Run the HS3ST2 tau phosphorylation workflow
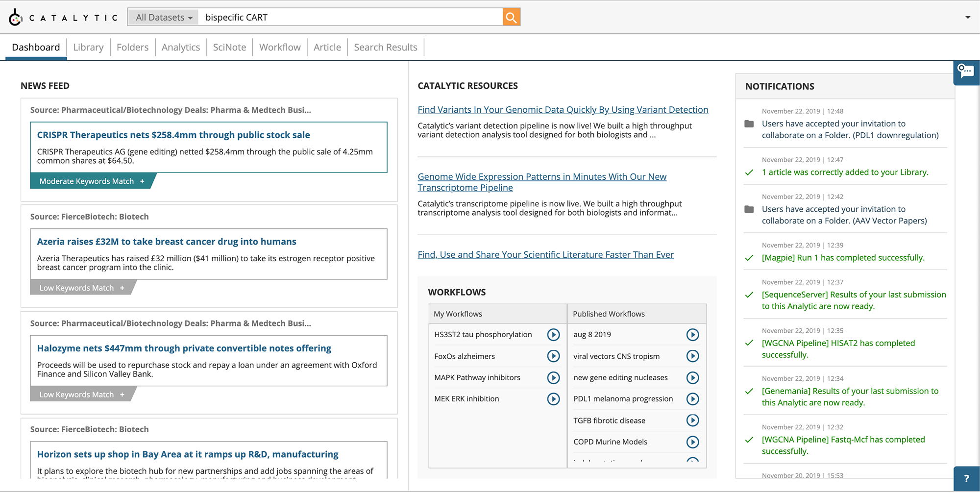This screenshot has width=980, height=493. coord(553,335)
